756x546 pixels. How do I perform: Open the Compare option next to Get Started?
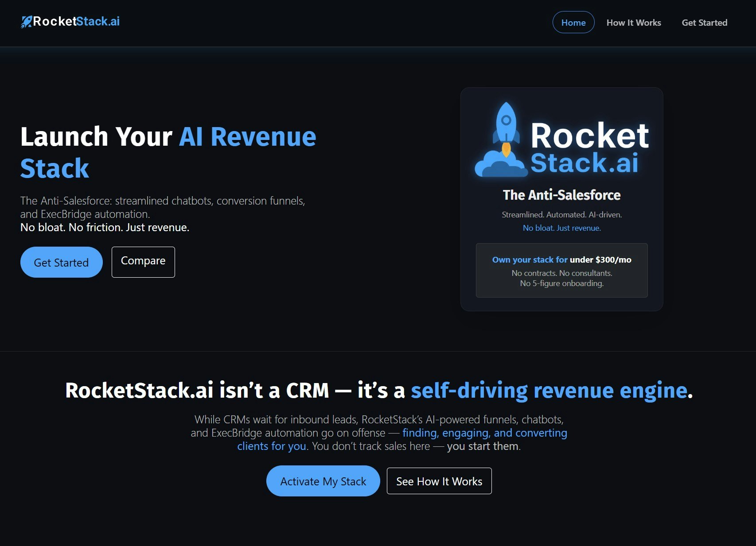143,262
